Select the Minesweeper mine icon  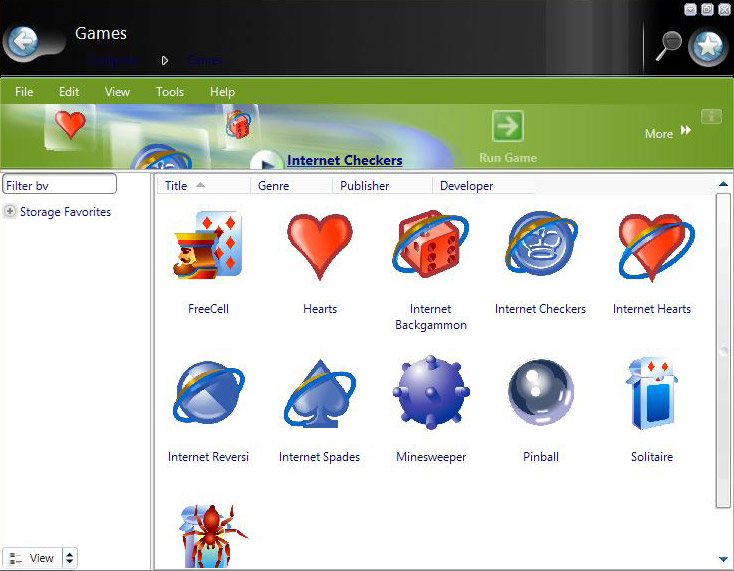[x=431, y=392]
